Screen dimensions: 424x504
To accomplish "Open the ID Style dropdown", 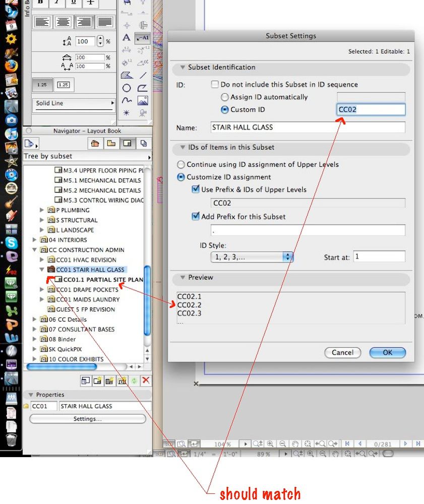I will [x=252, y=257].
